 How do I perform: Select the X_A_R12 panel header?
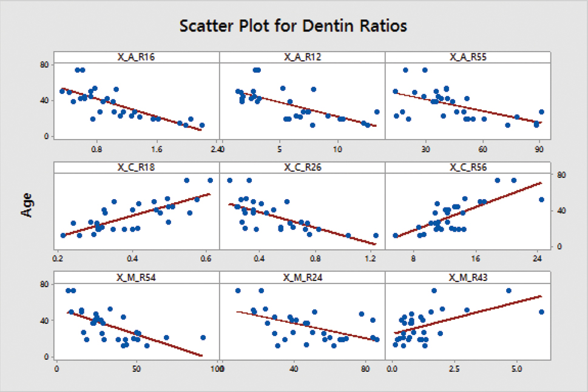point(302,57)
